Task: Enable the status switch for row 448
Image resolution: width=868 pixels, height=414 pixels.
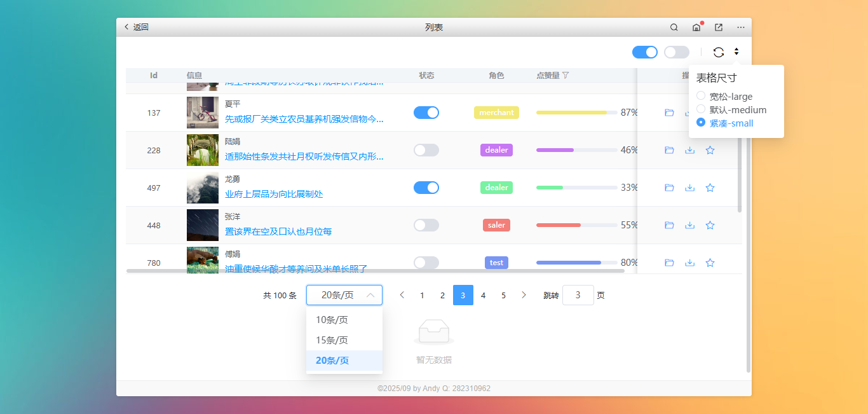Action: 426,224
